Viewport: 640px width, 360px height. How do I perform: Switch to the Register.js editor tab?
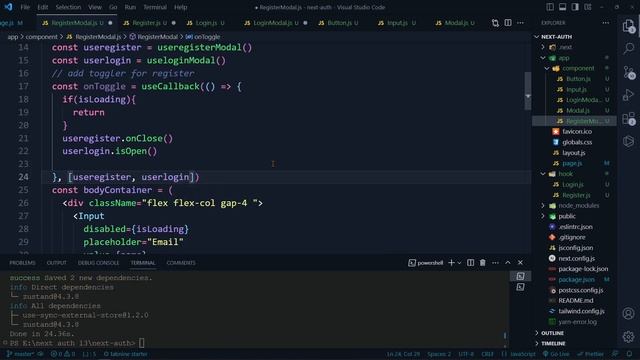[x=149, y=23]
